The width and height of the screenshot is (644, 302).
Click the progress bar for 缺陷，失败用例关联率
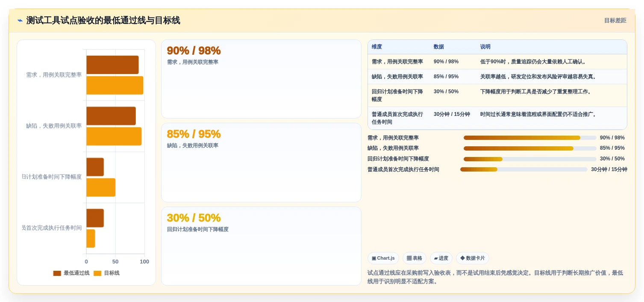[530, 148]
